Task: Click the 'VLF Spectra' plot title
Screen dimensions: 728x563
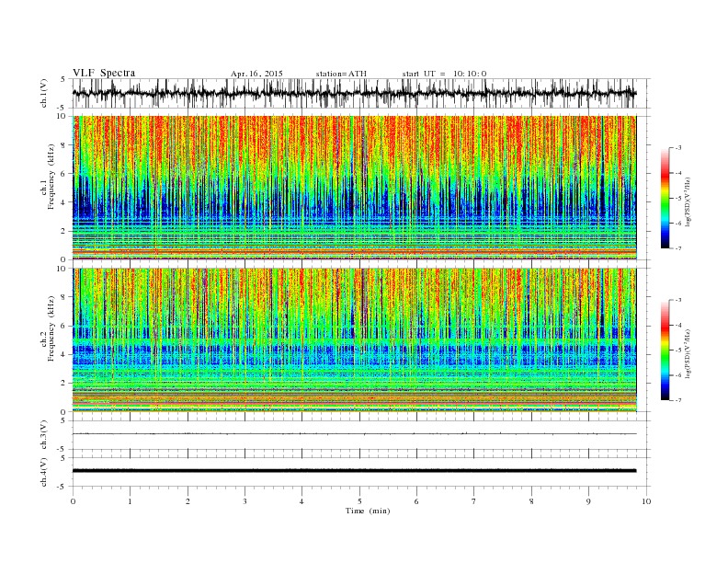Action: 104,73
